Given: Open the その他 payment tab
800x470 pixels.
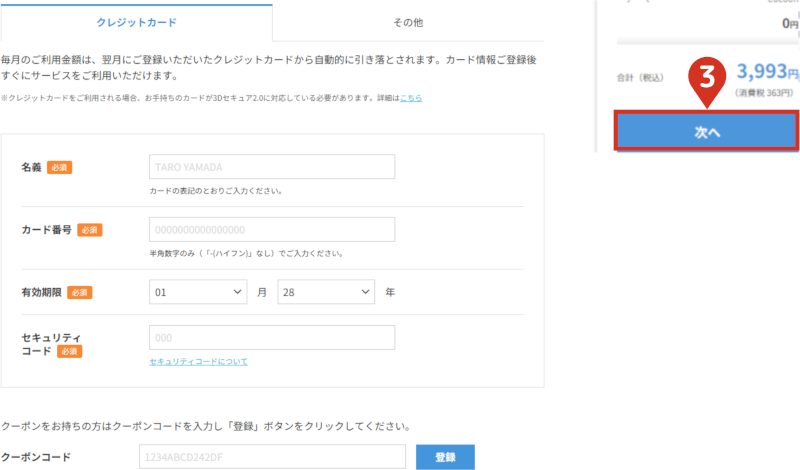Looking at the screenshot, I should tap(408, 21).
